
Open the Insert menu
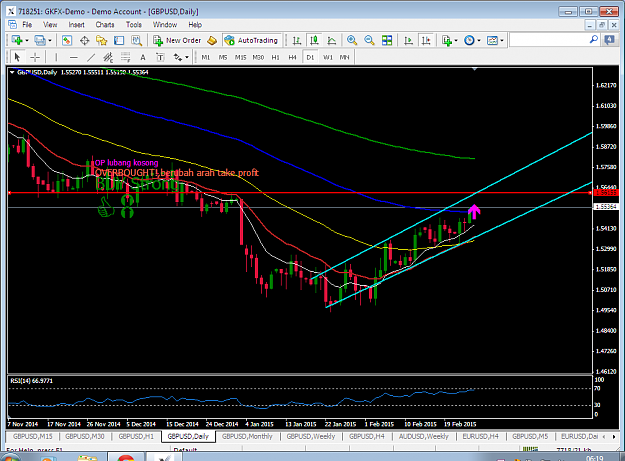point(76,25)
